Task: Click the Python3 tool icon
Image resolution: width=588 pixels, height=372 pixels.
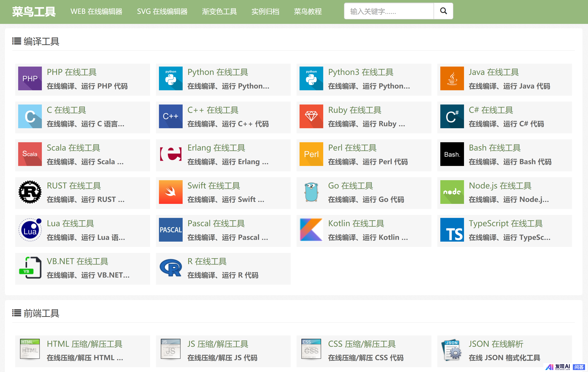Action: point(311,78)
